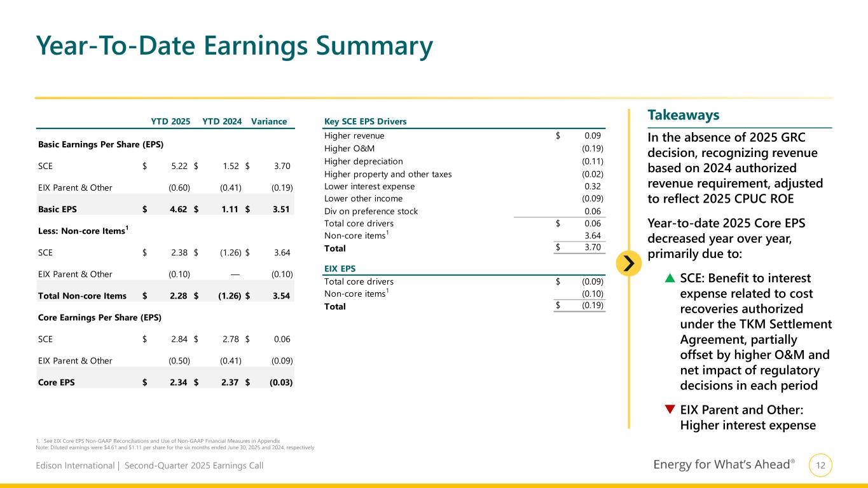
Task: Select the page number 12 badge
Action: click(x=821, y=466)
